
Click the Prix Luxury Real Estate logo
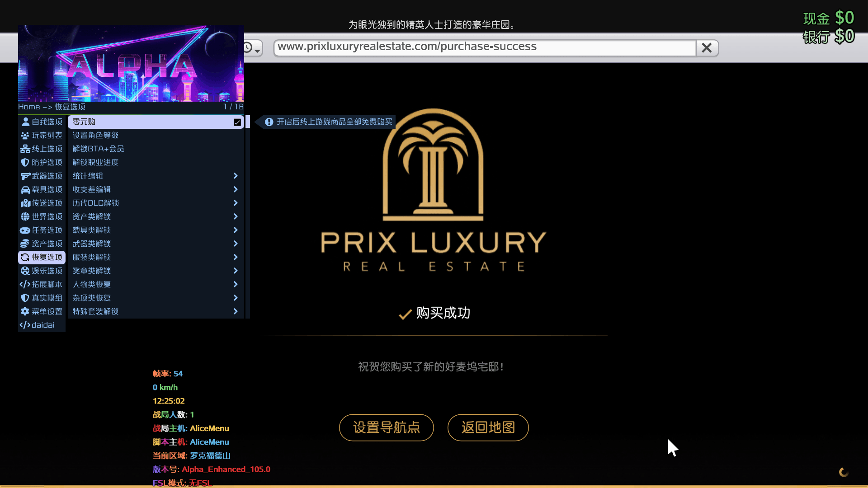click(434, 190)
